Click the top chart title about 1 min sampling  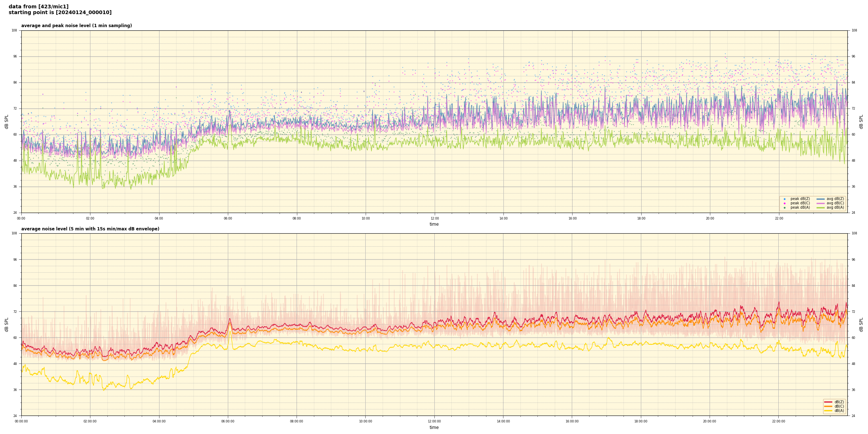click(76, 26)
